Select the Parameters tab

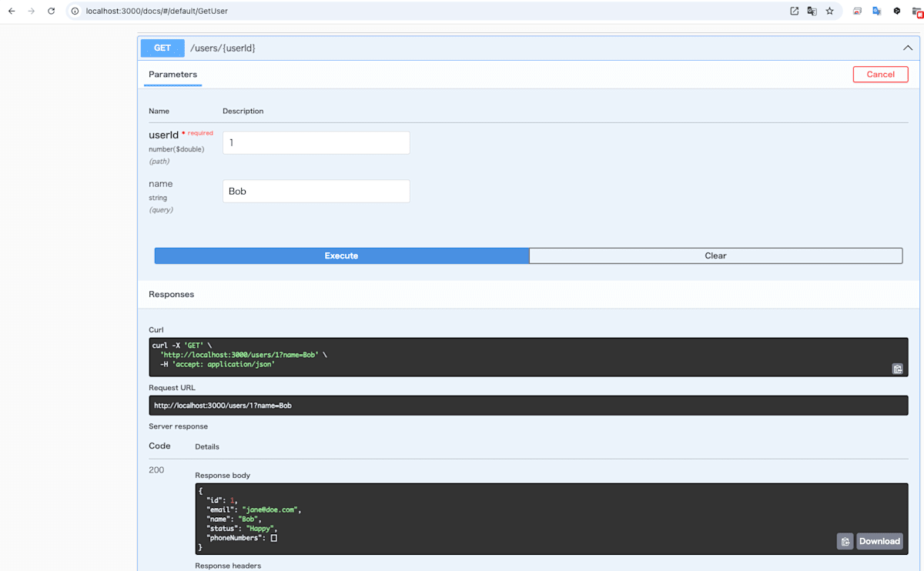(172, 75)
